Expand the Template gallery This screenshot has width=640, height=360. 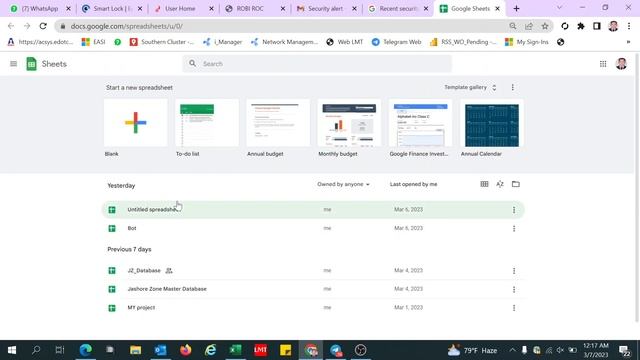click(x=470, y=87)
